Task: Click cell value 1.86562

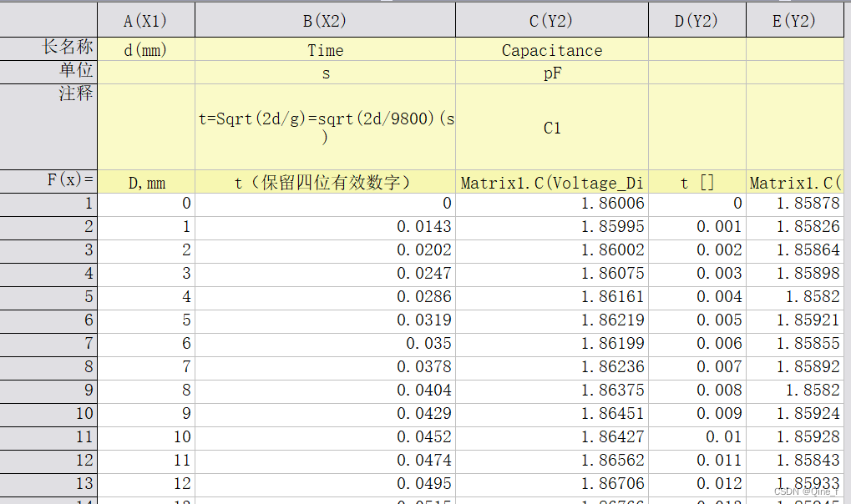Action: click(552, 461)
